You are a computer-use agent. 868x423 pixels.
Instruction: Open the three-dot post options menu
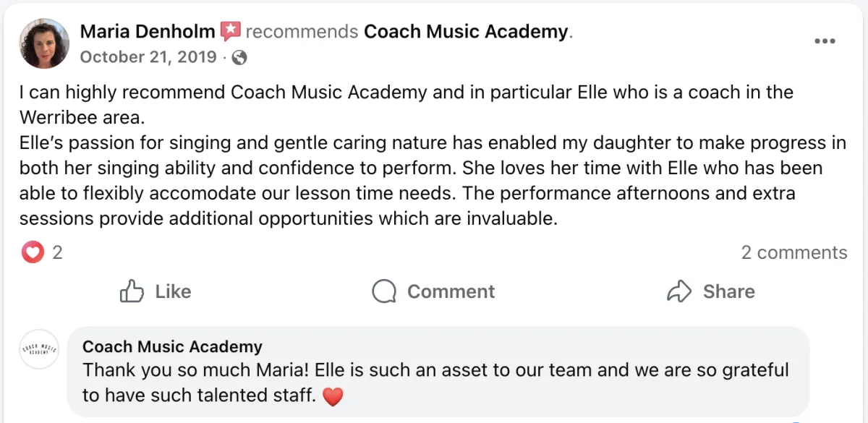tap(825, 41)
